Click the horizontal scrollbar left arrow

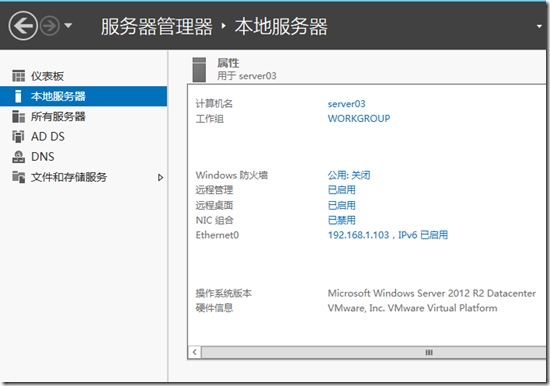point(195,352)
